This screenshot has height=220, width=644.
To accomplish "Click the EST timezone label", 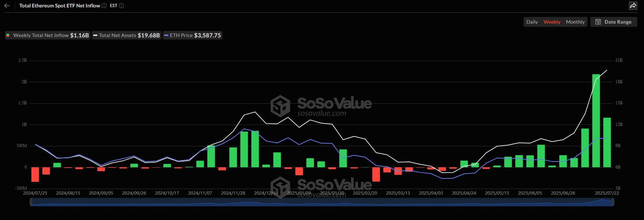I will [113, 6].
